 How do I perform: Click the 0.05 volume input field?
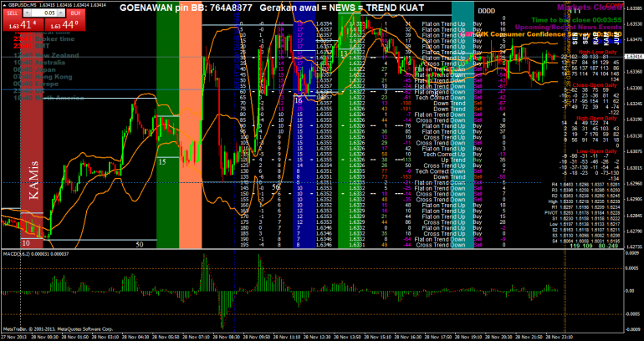coord(43,13)
